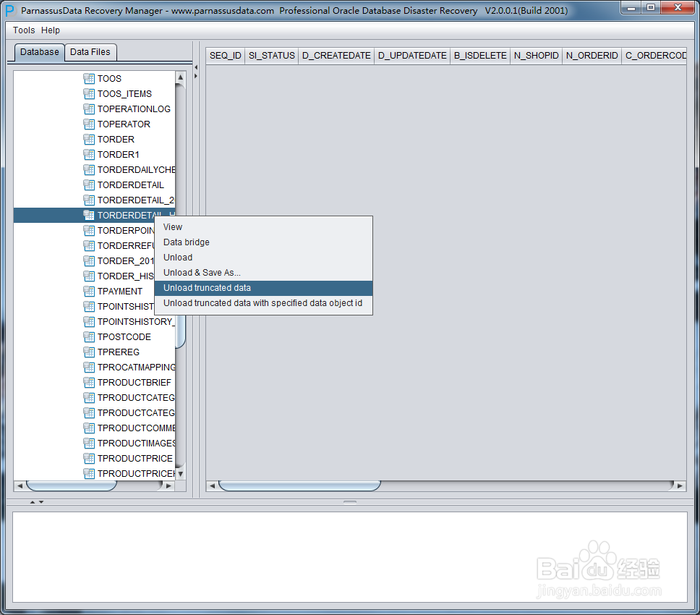Click the table icon beside TPOINTSHIST

[x=89, y=306]
